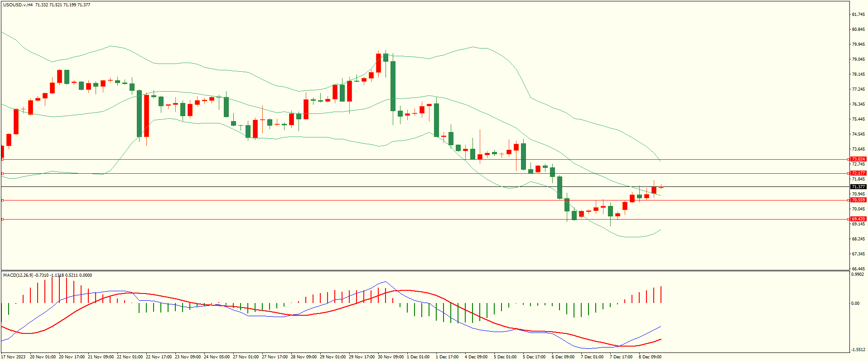The height and width of the screenshot is (362, 868).
Task: Click left anchor of 70.559 horizontal line
Action: click(2, 200)
